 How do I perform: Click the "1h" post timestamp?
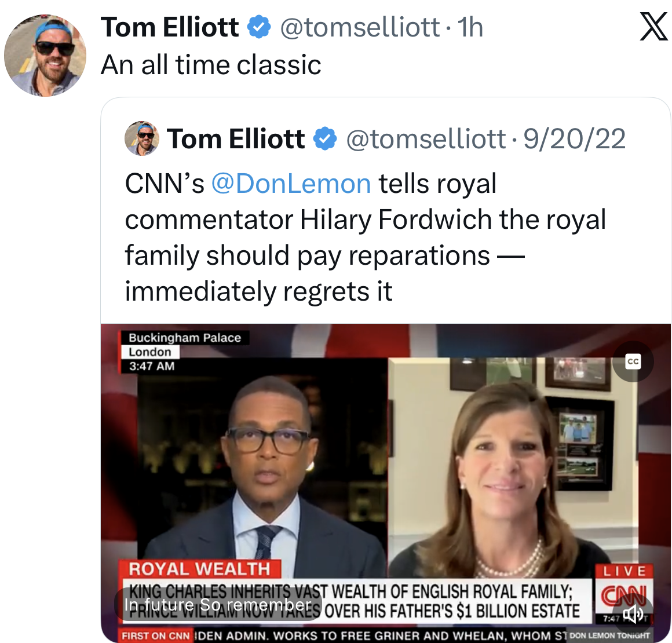click(470, 27)
